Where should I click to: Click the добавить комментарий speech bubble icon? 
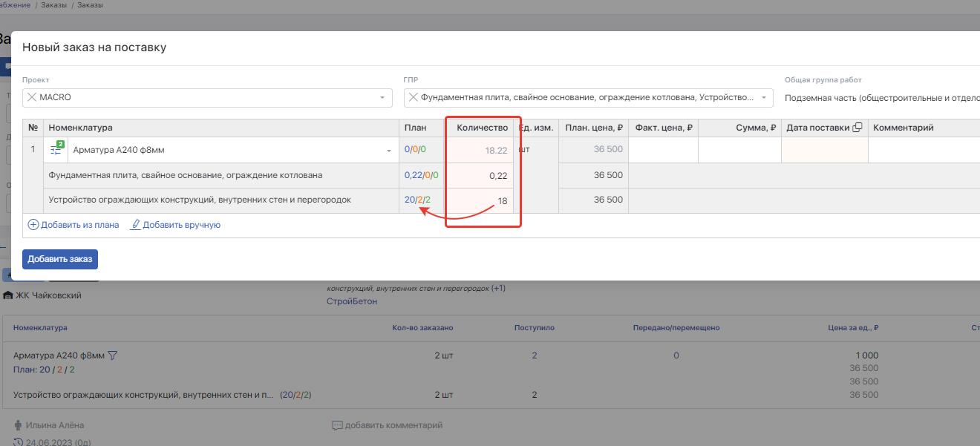pos(337,425)
